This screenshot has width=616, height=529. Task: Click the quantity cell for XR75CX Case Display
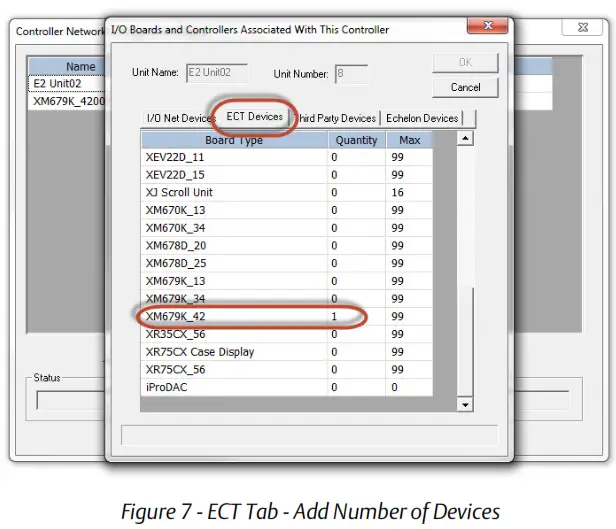point(356,352)
